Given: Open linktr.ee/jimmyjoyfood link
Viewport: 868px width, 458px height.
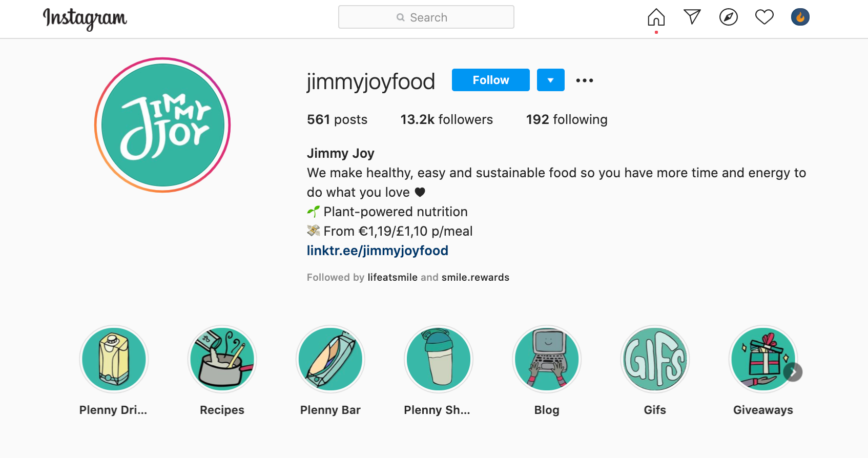Looking at the screenshot, I should [x=377, y=251].
